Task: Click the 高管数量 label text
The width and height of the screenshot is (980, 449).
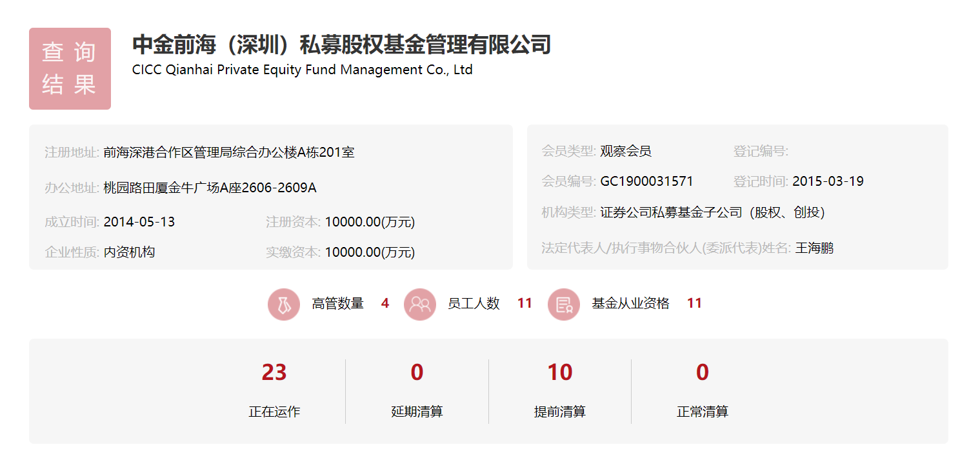Action: [x=337, y=303]
